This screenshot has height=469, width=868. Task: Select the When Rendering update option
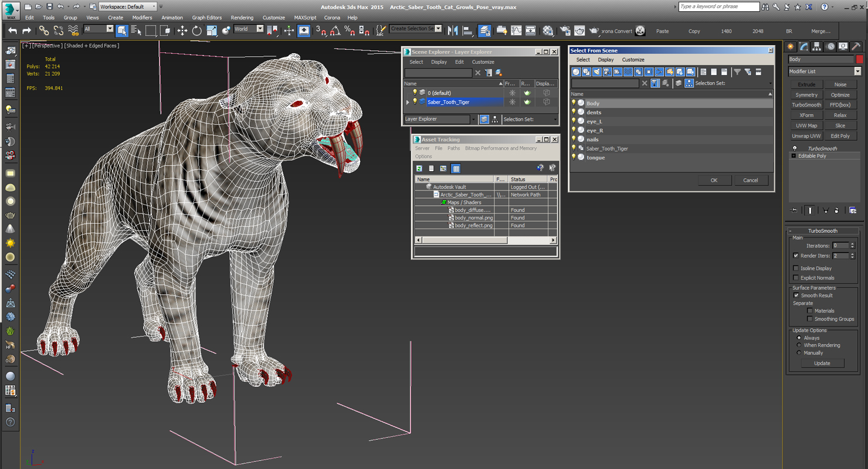(x=799, y=345)
